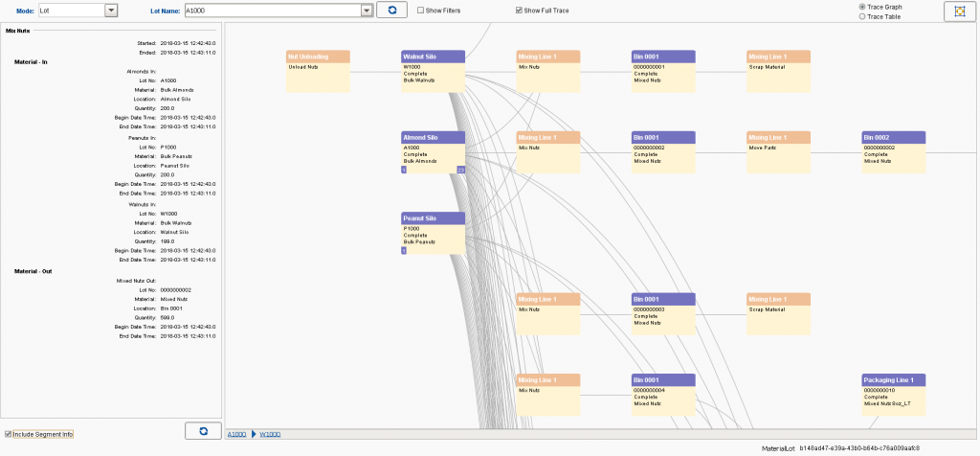
Task: Click the Started timestamp value
Action: coord(189,44)
